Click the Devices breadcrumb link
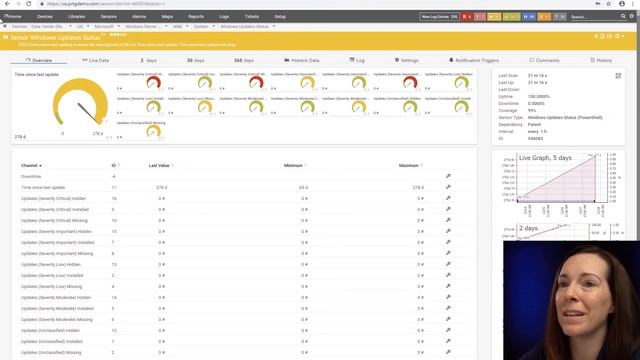This screenshot has width=640, height=360. (x=19, y=26)
